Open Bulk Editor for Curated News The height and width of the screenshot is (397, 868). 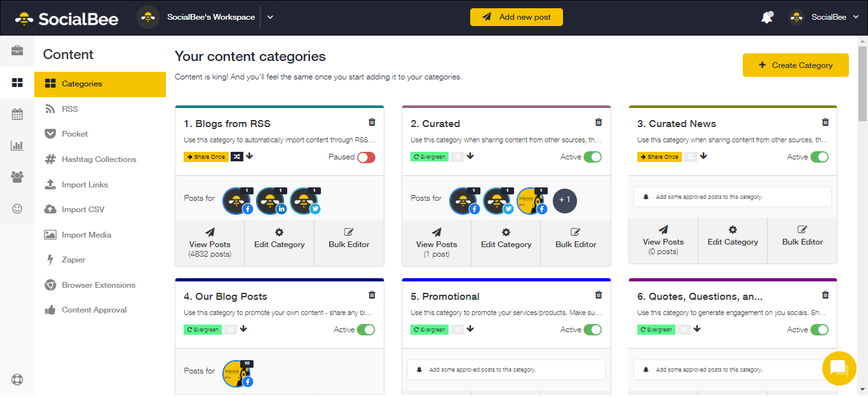[803, 240]
